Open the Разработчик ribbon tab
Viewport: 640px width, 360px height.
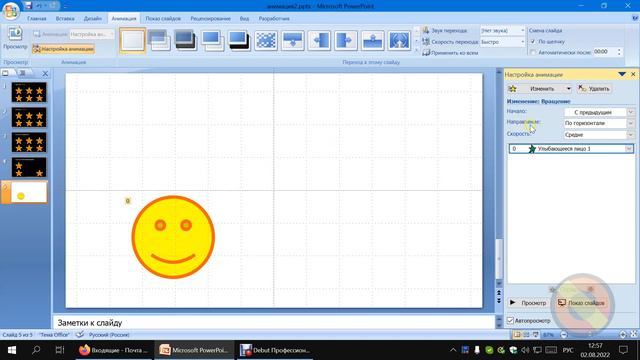pyautogui.click(x=274, y=18)
